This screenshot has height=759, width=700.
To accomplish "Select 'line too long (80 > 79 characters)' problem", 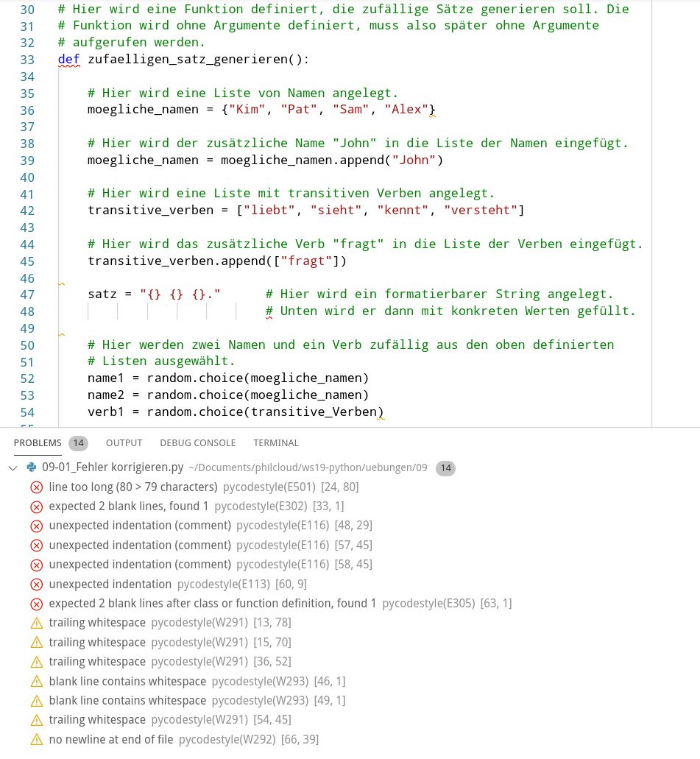I will pyautogui.click(x=133, y=487).
